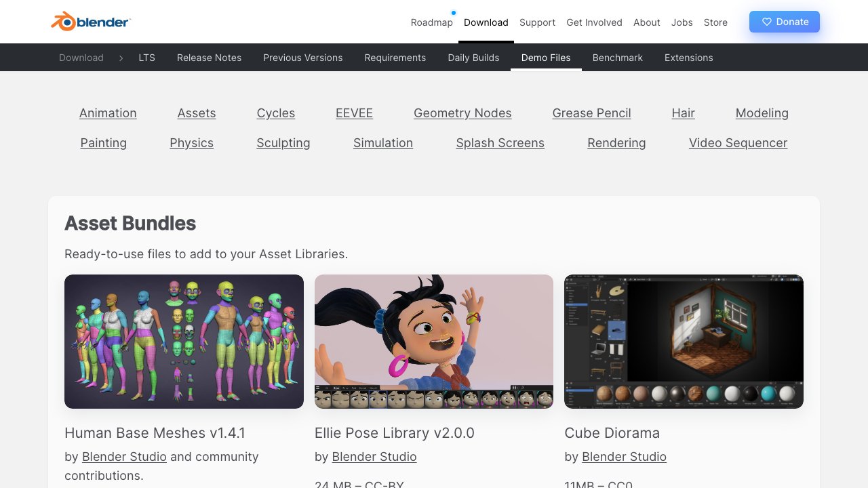The width and height of the screenshot is (868, 488).
Task: Open the Cube Diorama thumbnail
Action: 684,342
